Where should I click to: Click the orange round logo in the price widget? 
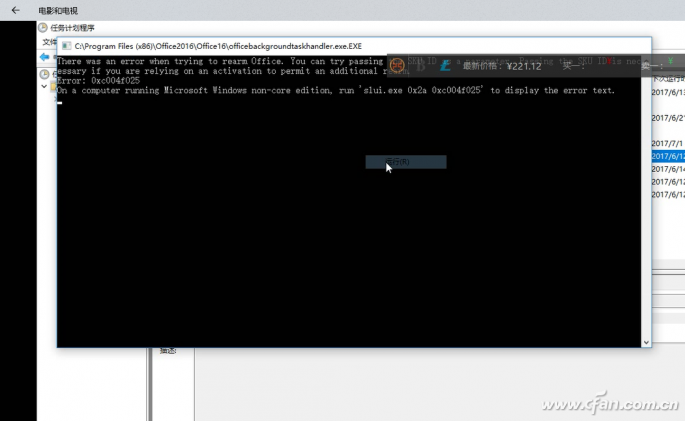(x=397, y=66)
